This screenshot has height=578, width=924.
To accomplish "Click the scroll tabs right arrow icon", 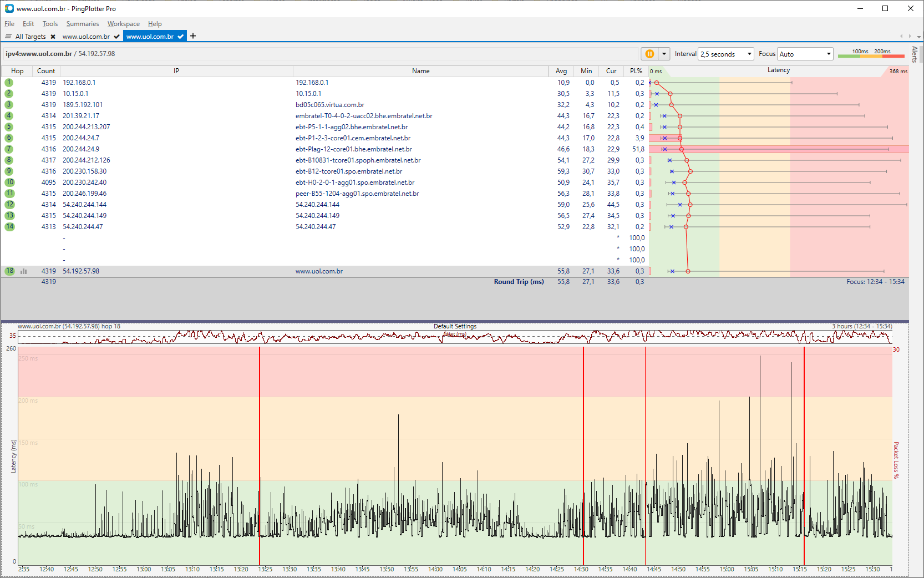I will [910, 37].
